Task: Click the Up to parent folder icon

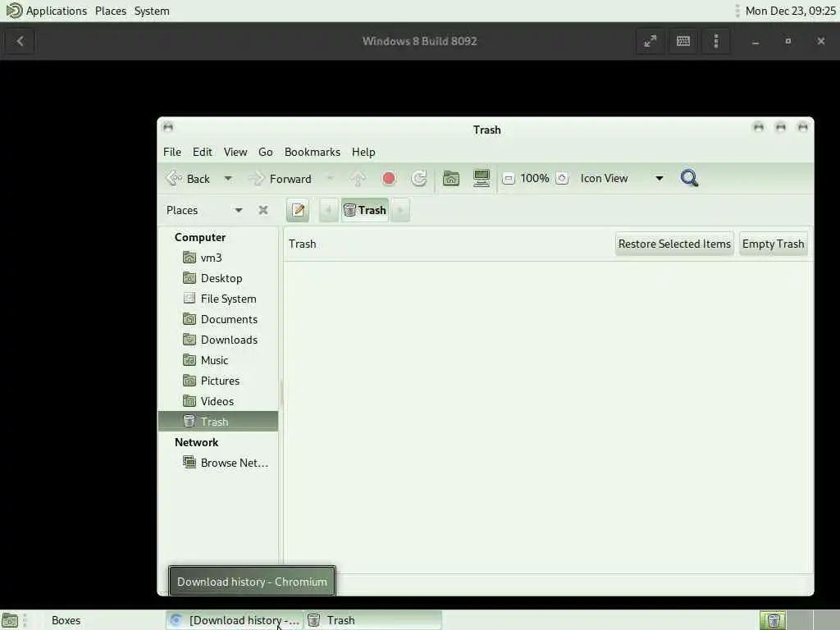Action: pos(358,178)
